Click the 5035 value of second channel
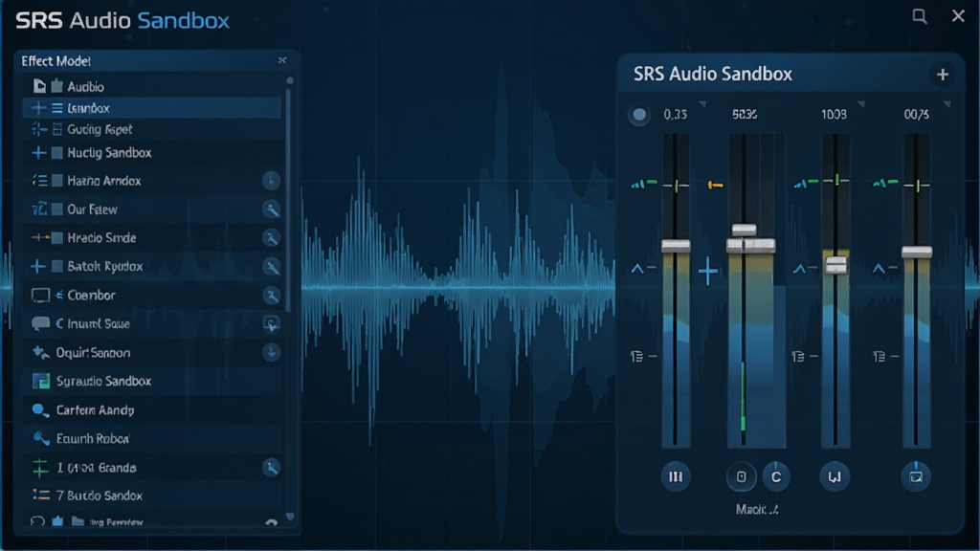The width and height of the screenshot is (980, 551). (745, 115)
